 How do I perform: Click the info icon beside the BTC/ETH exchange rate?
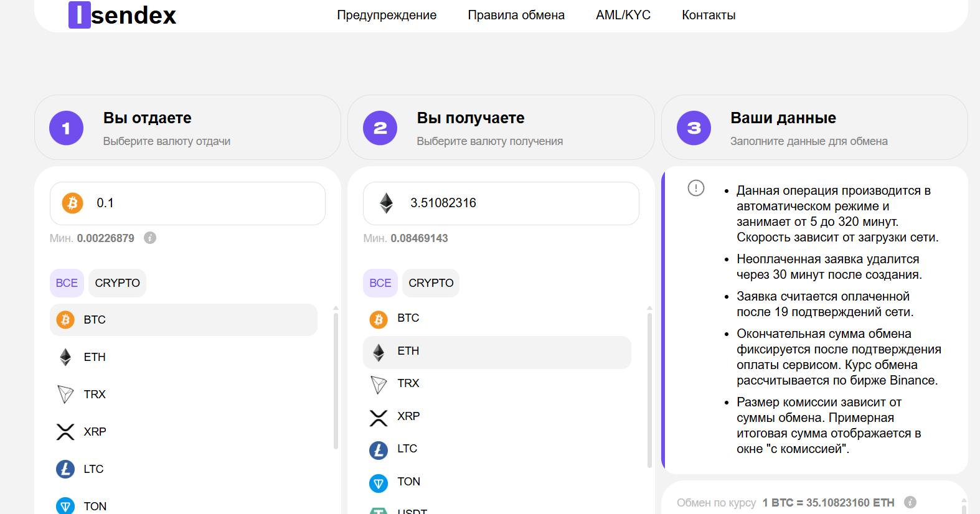pyautogui.click(x=910, y=502)
